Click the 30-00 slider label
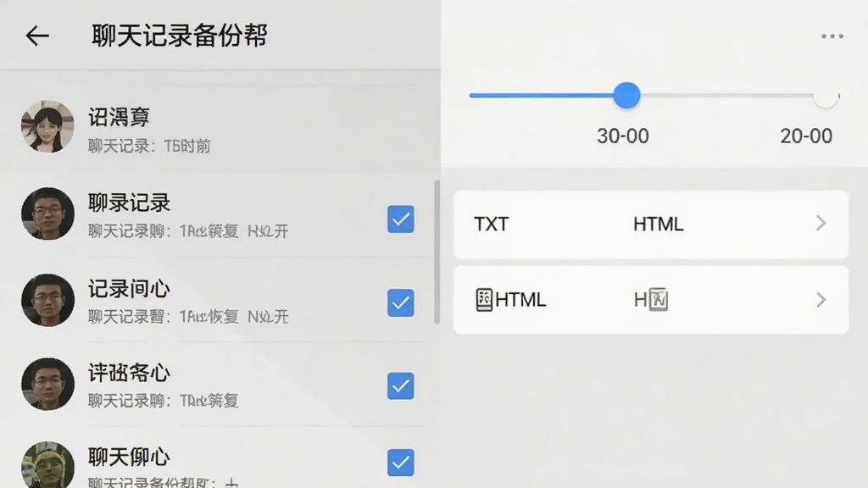 (623, 136)
